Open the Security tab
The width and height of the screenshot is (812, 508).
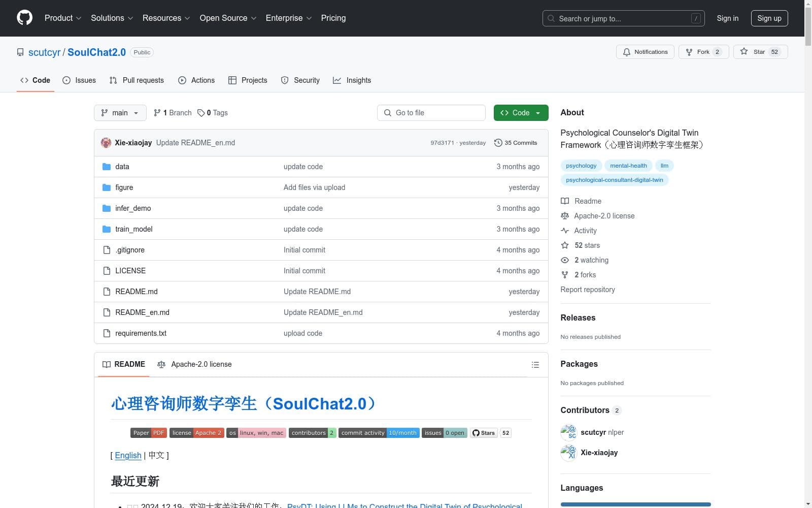pos(300,80)
